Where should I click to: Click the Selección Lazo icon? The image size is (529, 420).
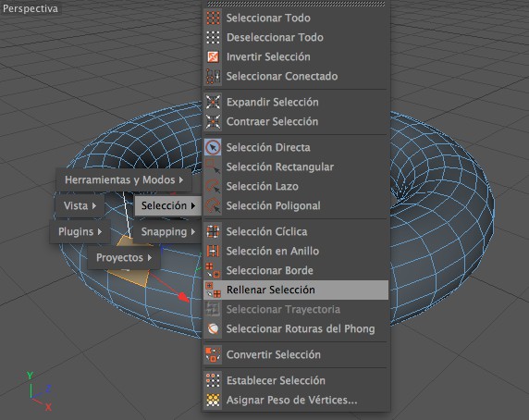point(213,186)
